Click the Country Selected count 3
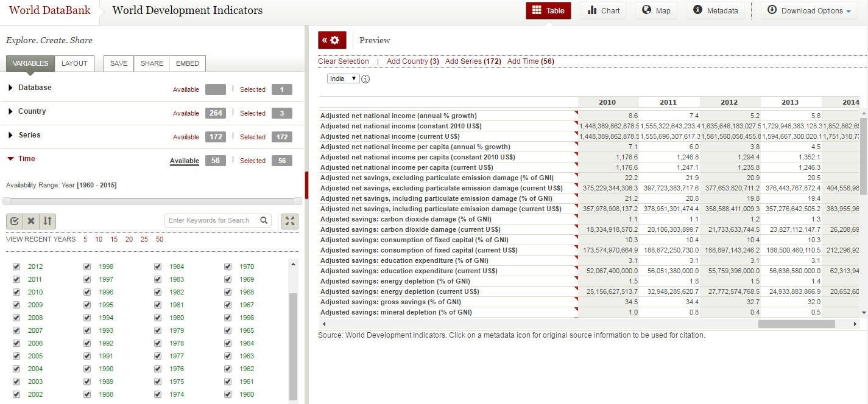 (x=282, y=113)
